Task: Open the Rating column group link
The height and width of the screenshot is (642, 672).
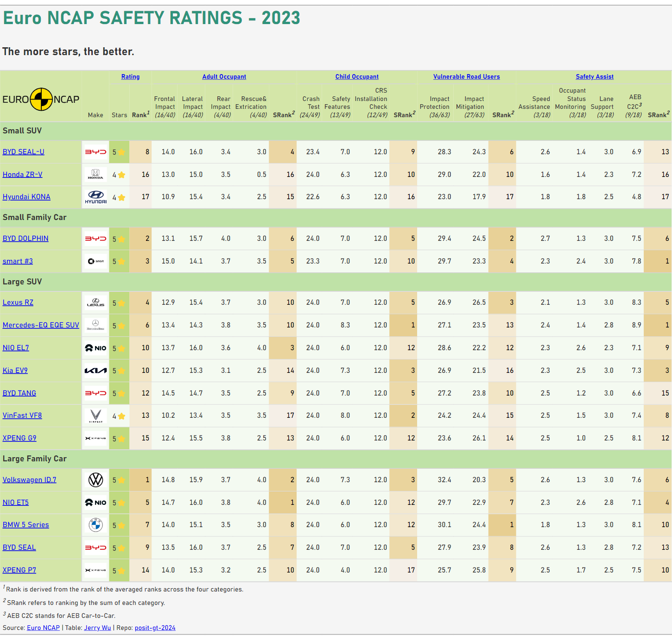Action: pos(130,77)
